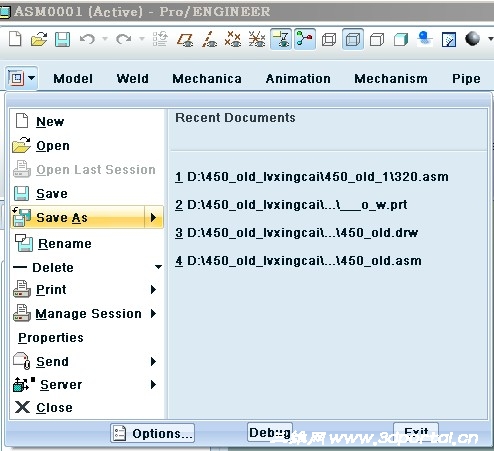Click the Debug button
The image size is (494, 451).
pos(270,432)
